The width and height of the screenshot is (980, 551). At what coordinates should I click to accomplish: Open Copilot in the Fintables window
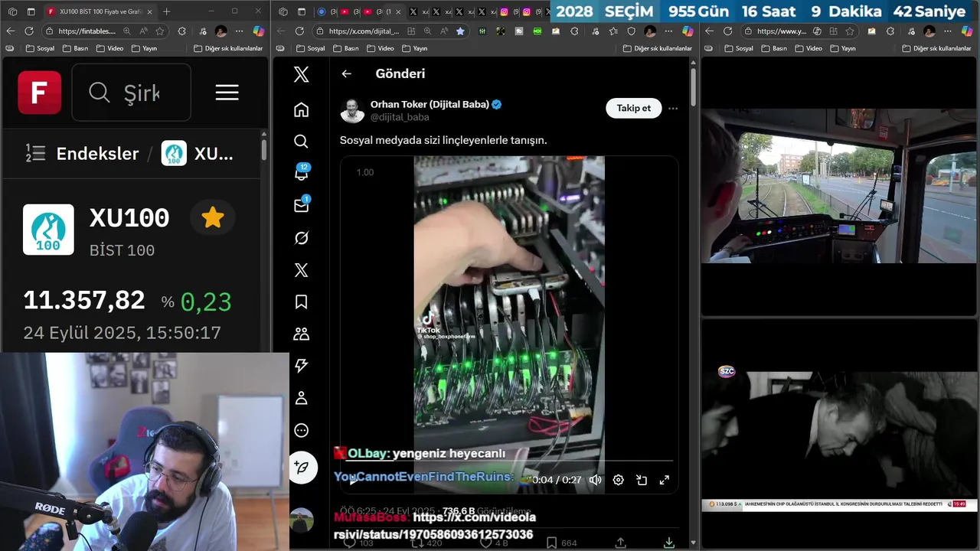pos(258,31)
